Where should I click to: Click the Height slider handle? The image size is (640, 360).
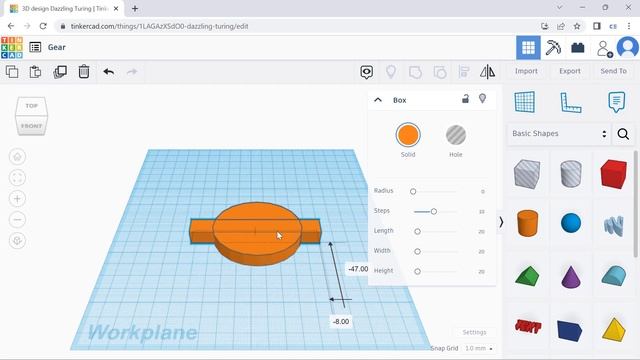(x=417, y=271)
